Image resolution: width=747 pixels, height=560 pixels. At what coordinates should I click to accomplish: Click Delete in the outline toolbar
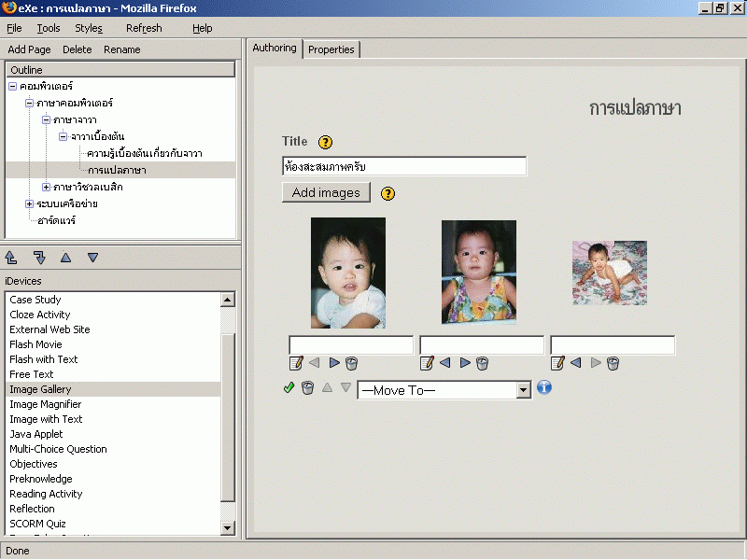[x=78, y=49]
